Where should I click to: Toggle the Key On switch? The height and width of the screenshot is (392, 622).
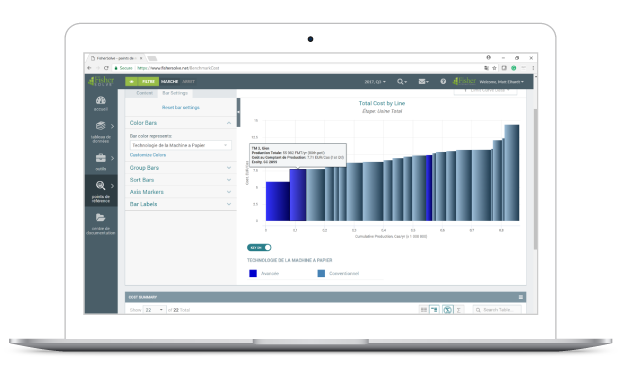259,248
